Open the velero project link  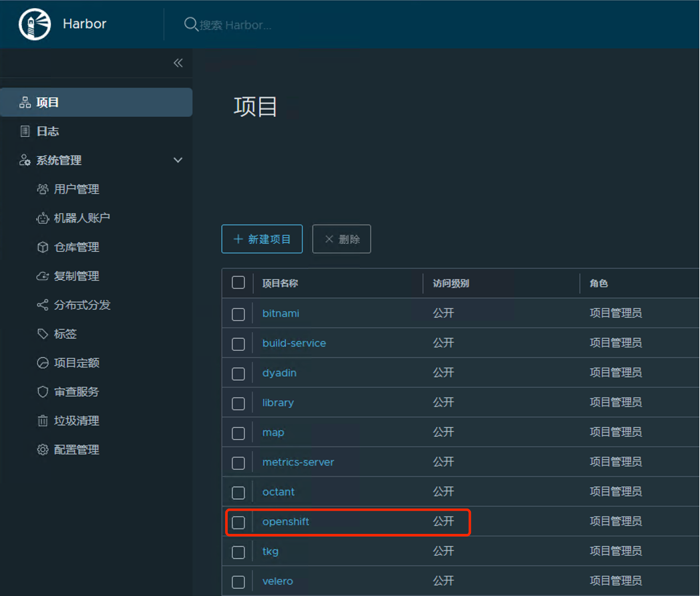point(278,581)
